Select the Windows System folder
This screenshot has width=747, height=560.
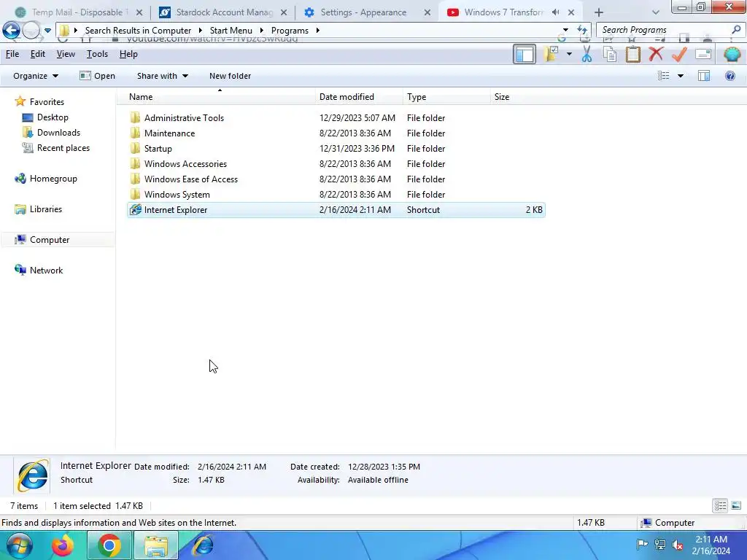pyautogui.click(x=336, y=194)
